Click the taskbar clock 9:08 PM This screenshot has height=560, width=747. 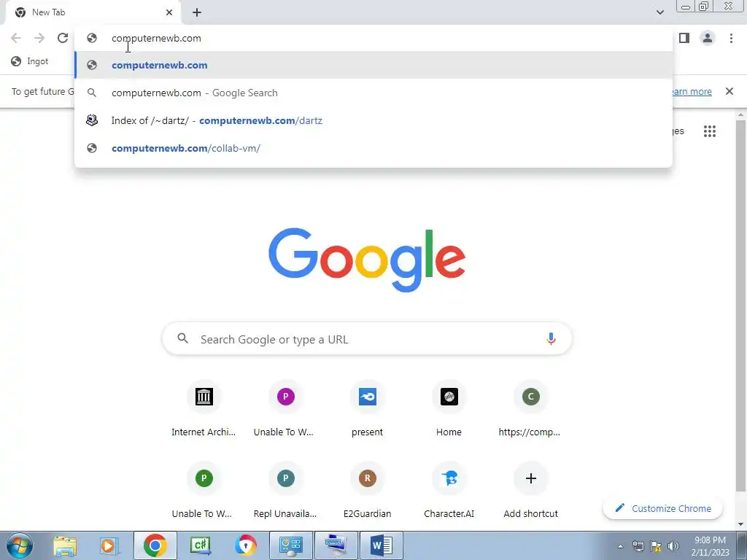tap(711, 546)
